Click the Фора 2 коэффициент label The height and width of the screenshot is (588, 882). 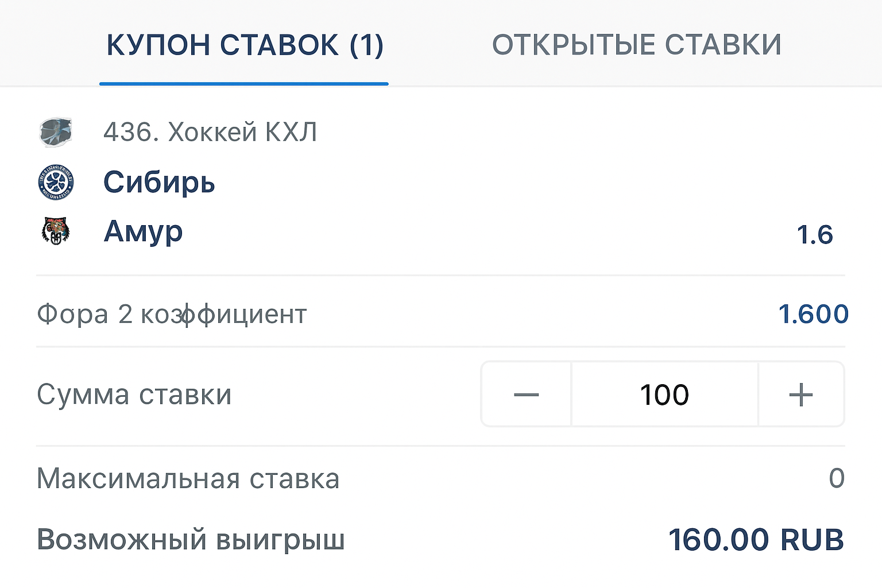click(x=172, y=314)
